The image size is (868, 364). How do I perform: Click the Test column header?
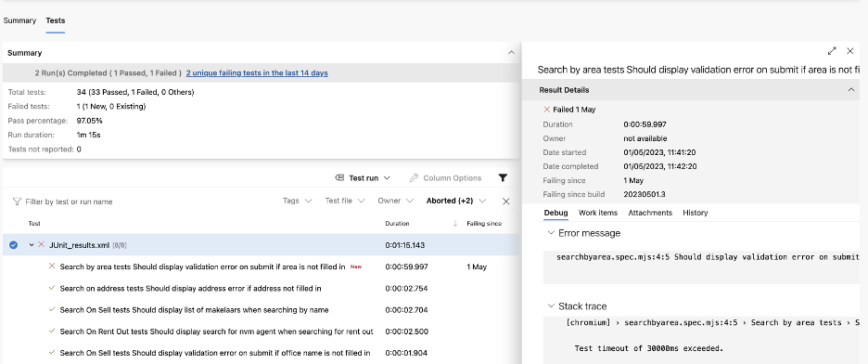34,224
